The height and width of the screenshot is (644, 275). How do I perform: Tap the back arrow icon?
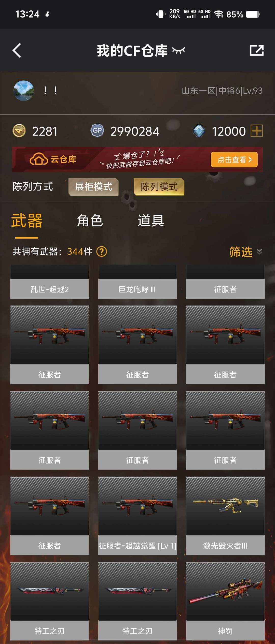click(17, 50)
